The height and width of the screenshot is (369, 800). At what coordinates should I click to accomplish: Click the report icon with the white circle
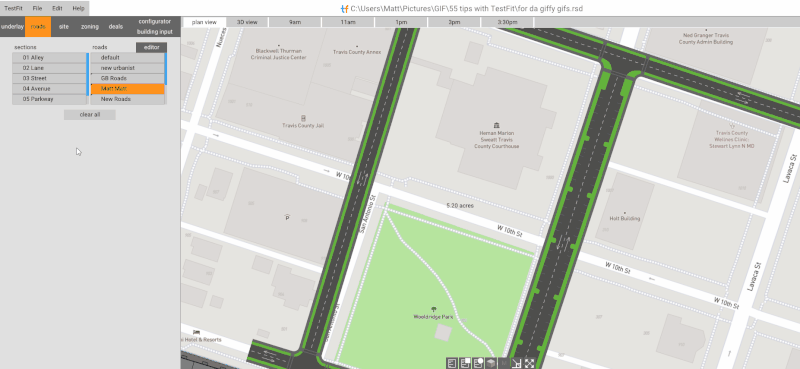point(478,363)
